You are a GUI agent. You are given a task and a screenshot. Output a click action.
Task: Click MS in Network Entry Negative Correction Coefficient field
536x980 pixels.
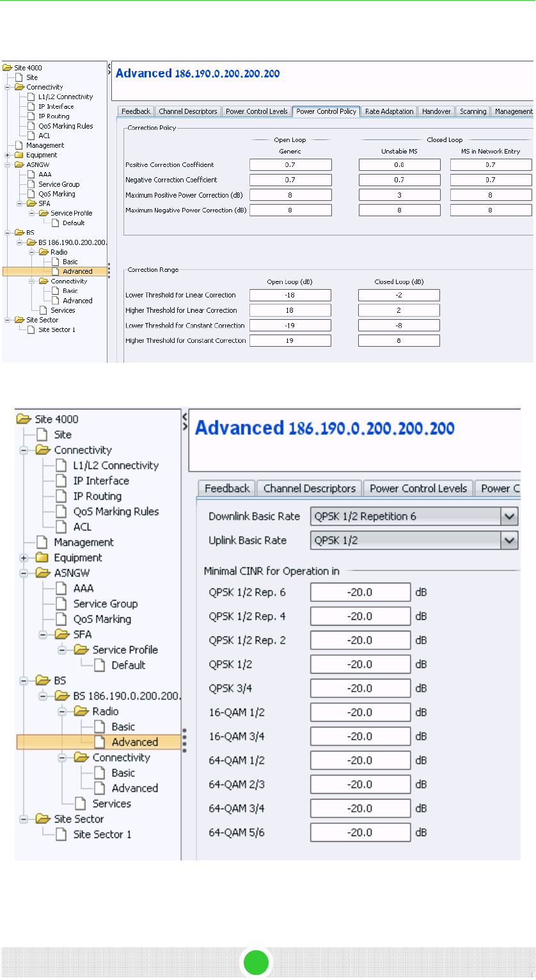coord(491,180)
